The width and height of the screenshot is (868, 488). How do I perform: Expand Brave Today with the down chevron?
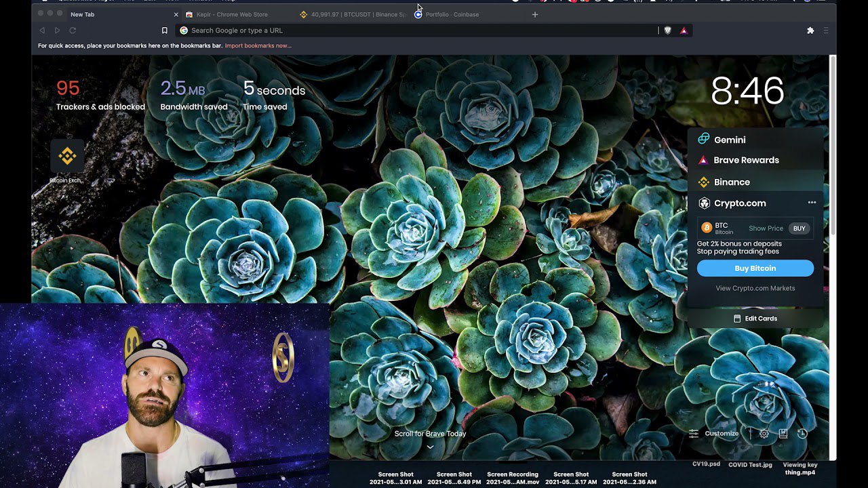(x=430, y=447)
